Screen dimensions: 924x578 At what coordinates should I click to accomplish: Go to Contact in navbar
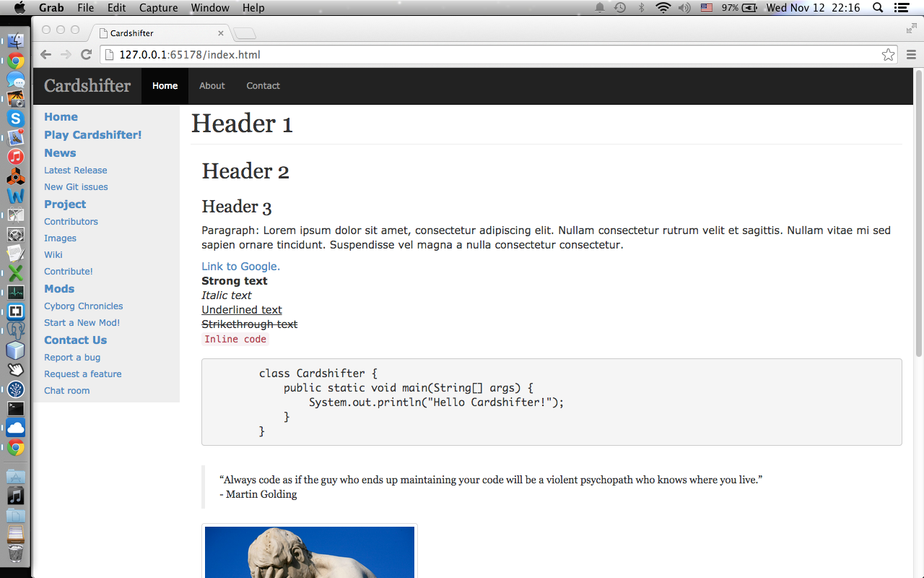(x=263, y=86)
